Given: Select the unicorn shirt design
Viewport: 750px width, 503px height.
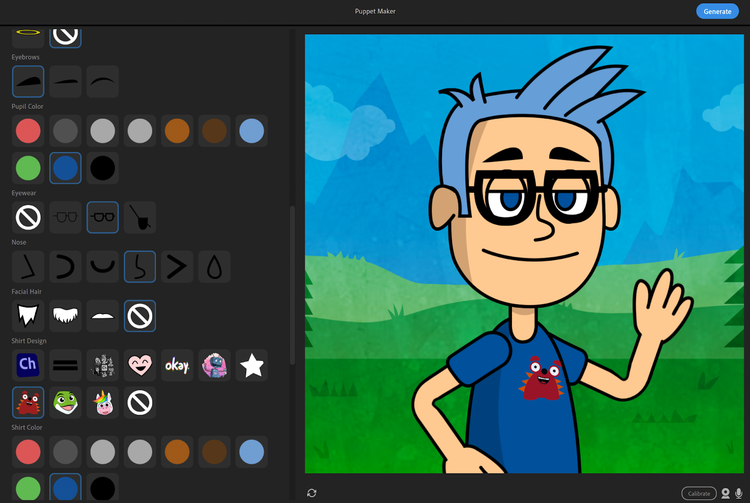Looking at the screenshot, I should click(102, 402).
